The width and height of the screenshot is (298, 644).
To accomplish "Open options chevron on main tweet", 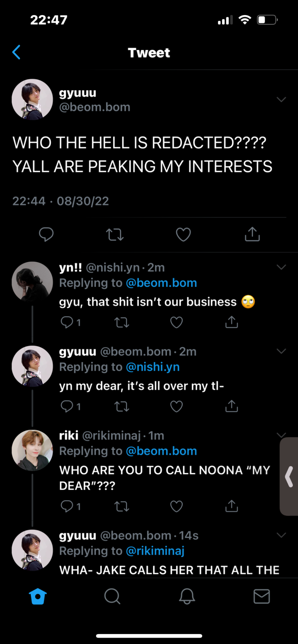I will [x=281, y=99].
